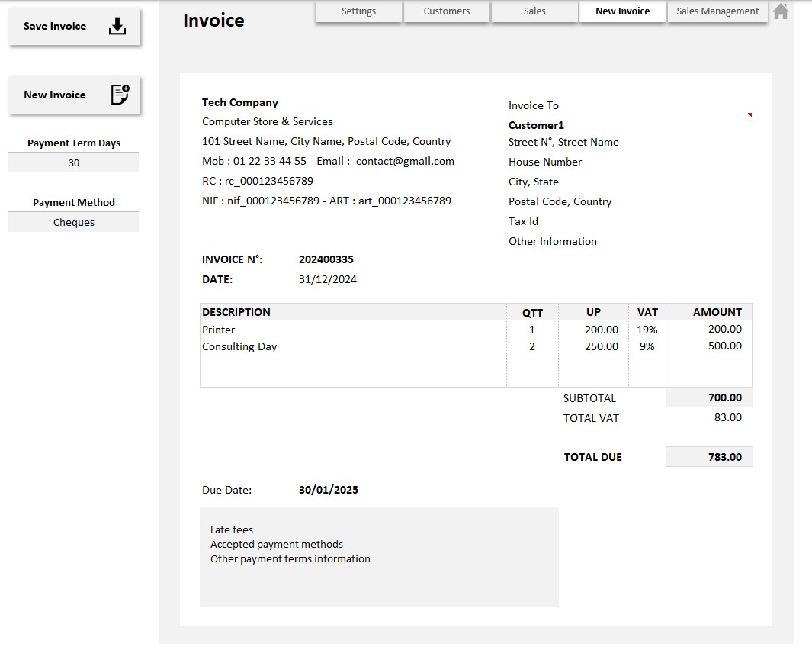Switch to the Settings tab
Screen dimensions: 812x650
coord(358,11)
